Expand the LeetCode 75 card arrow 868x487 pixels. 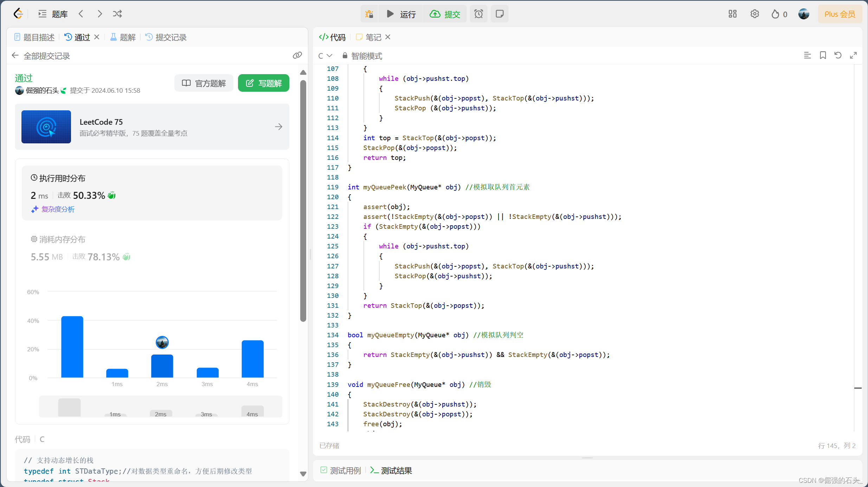point(278,127)
